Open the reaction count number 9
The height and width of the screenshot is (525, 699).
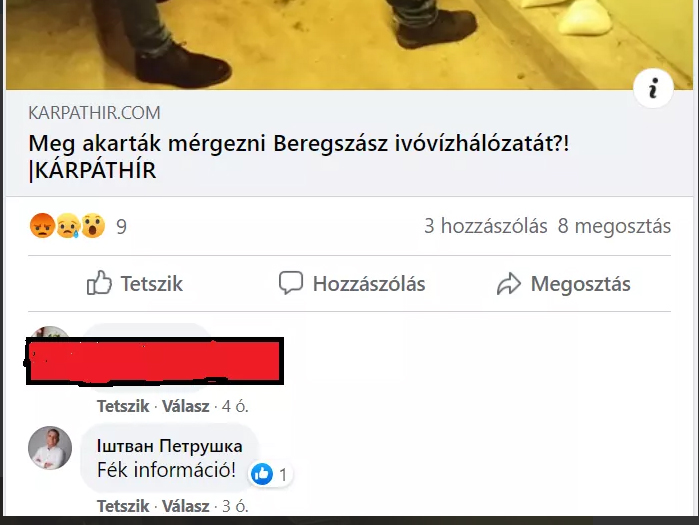[121, 227]
